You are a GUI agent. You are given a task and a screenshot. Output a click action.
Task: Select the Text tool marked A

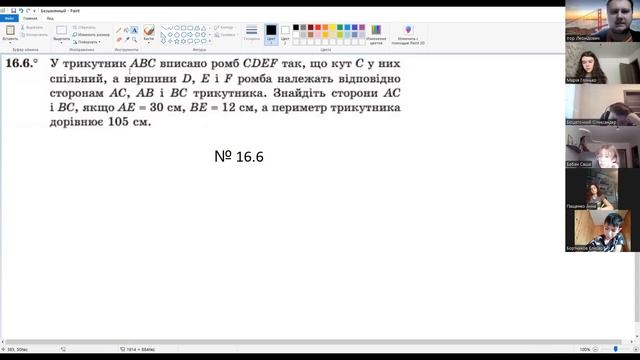click(134, 30)
